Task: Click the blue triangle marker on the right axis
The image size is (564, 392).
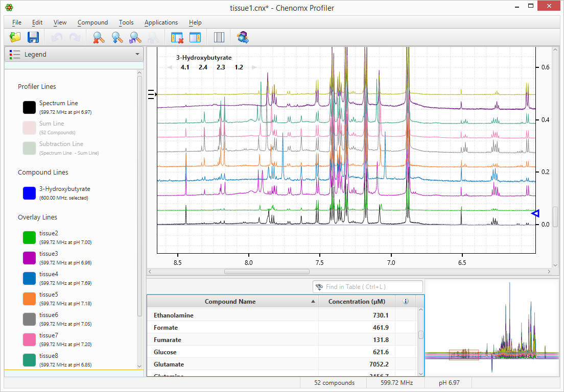Action: (x=535, y=213)
